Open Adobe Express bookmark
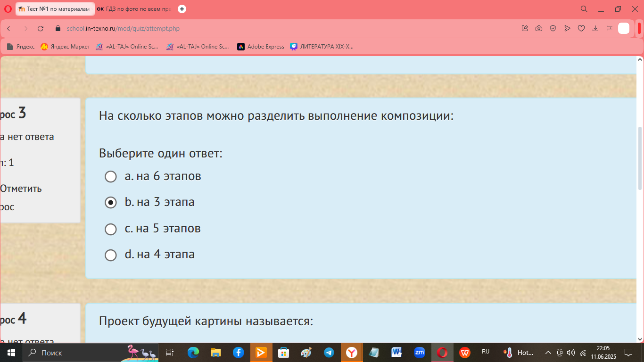Viewport: 644px width, 362px height. [261, 47]
